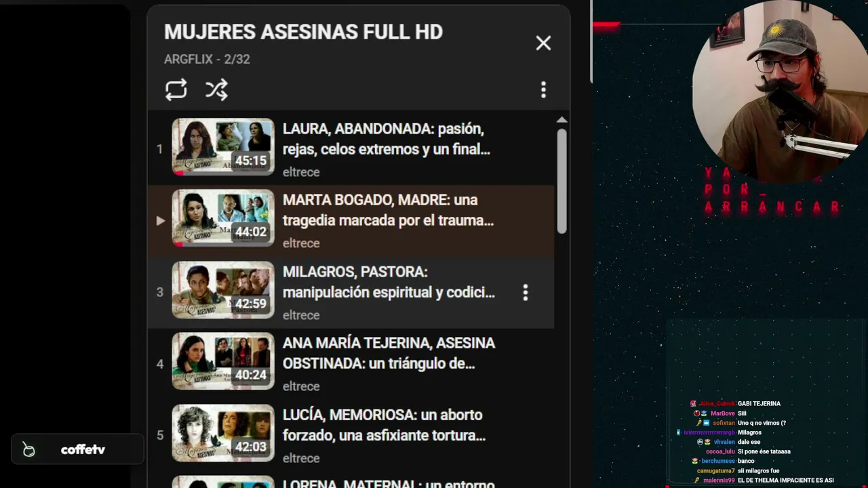Screen dimensions: 868x488
Task: Click the coffetv cup logo icon
Action: tap(28, 450)
